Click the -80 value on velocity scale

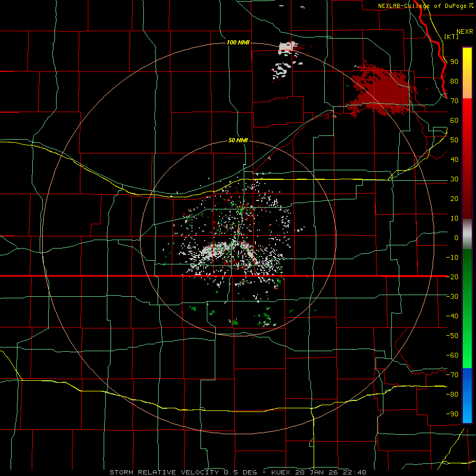(x=452, y=395)
